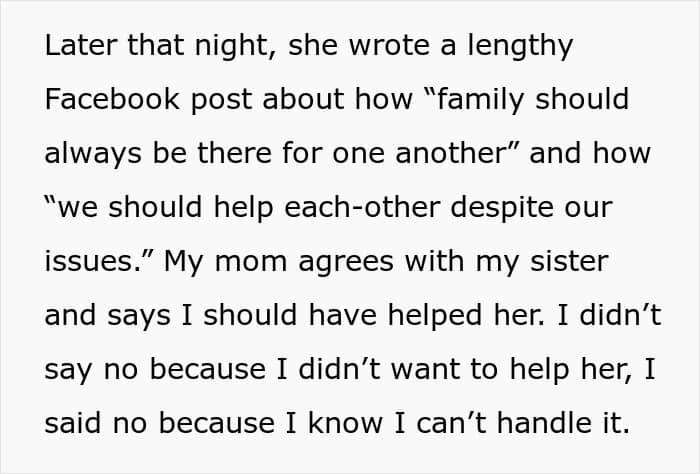Click on the word "helped"

pyautogui.click(x=435, y=317)
